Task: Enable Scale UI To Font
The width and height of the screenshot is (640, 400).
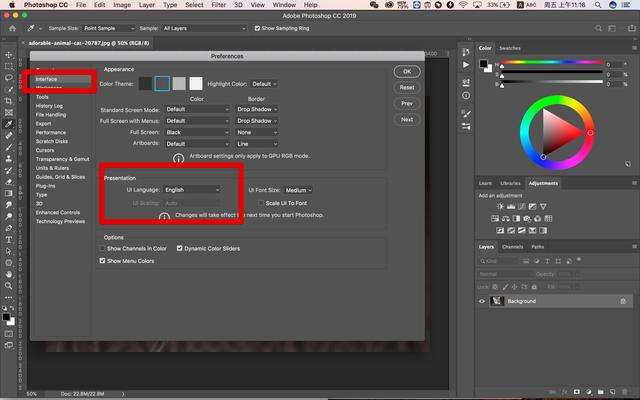Action: (261, 203)
